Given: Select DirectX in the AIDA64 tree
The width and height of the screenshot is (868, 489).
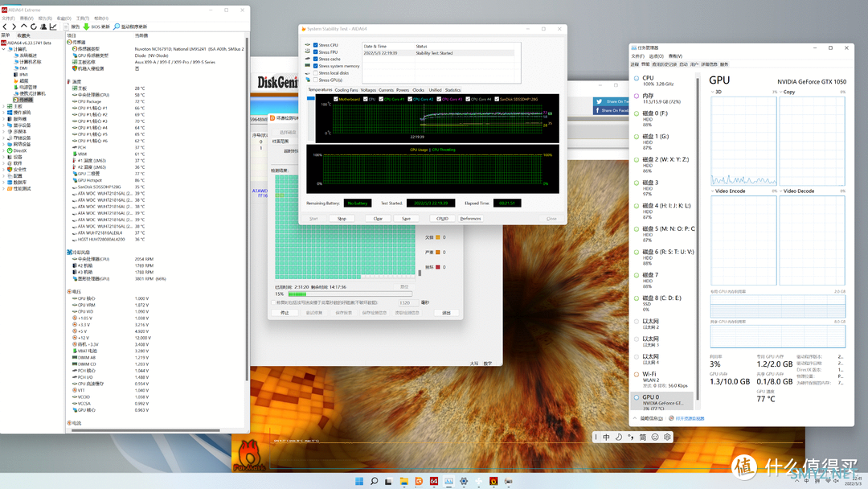Looking at the screenshot, I should point(17,150).
